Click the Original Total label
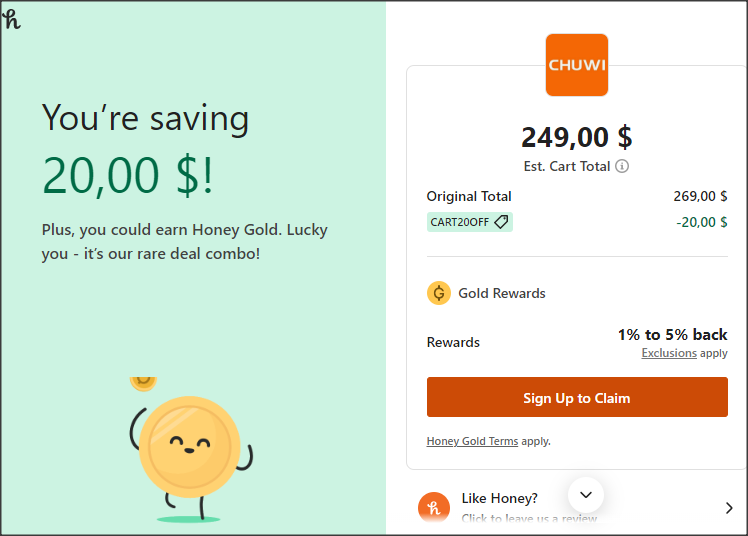 pos(469,196)
